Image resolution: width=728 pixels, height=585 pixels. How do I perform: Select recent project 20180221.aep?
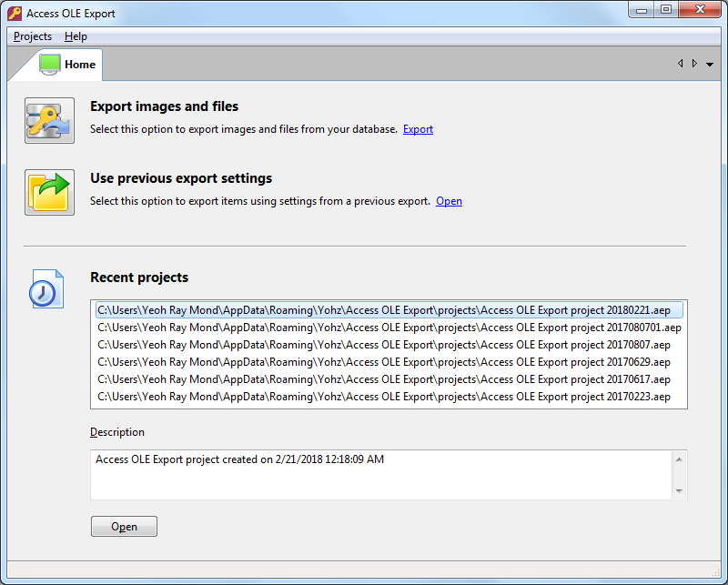point(389,310)
